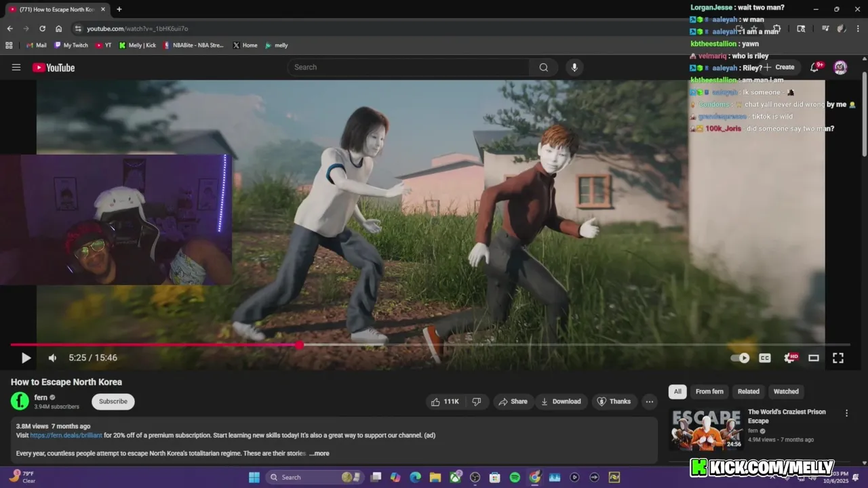
Task: Play the paused video
Action: click(x=26, y=358)
